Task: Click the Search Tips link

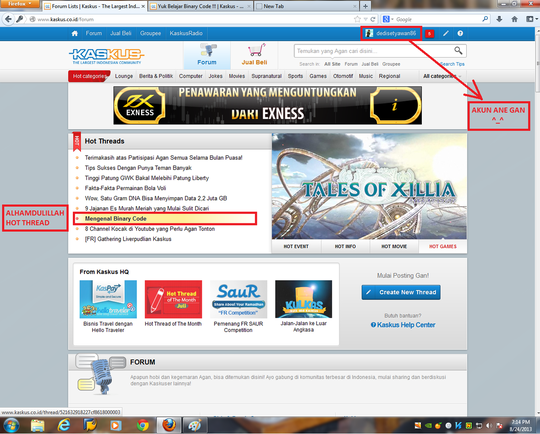Action: 453,64
